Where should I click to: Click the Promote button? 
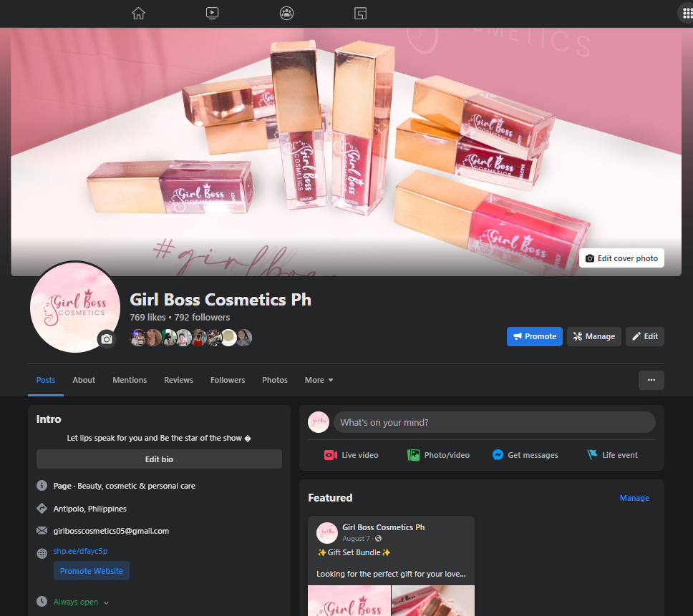click(534, 336)
